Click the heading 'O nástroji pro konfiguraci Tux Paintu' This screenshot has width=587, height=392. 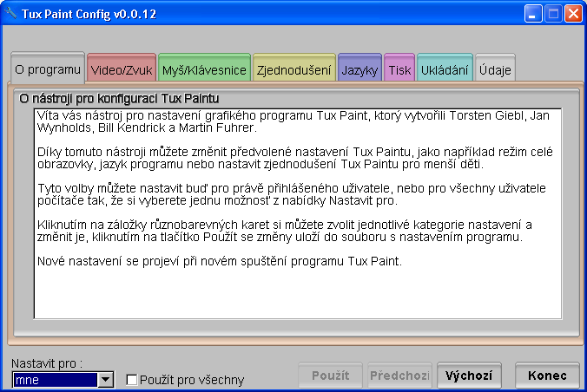[x=119, y=98]
